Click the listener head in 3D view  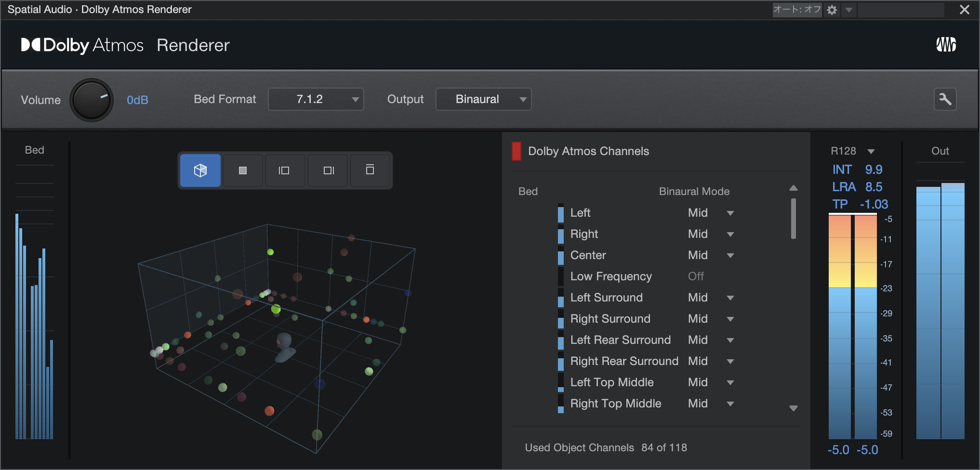(x=284, y=348)
